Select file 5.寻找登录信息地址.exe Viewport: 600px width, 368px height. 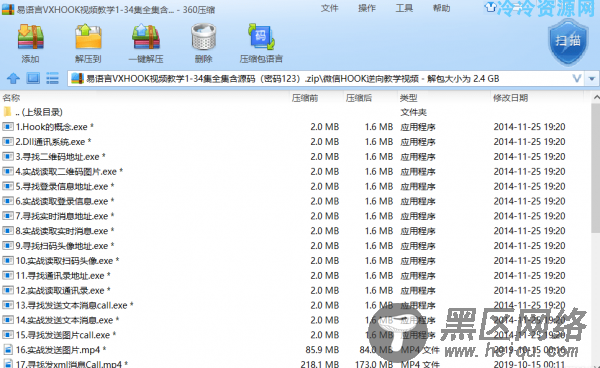point(65,187)
